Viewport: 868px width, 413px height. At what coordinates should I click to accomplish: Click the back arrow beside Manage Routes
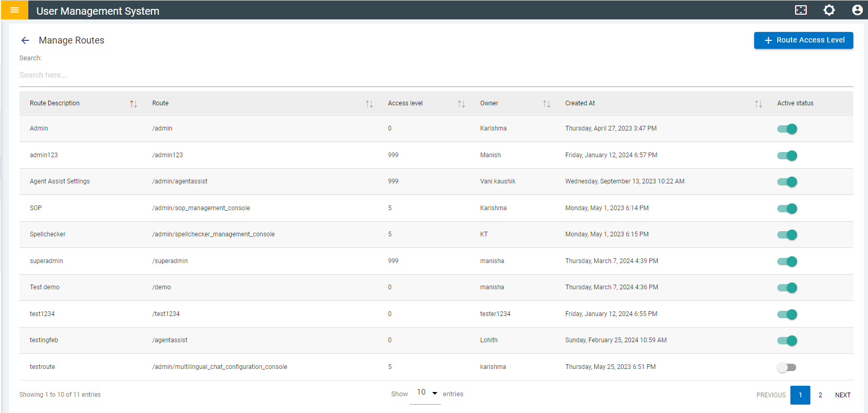(25, 40)
